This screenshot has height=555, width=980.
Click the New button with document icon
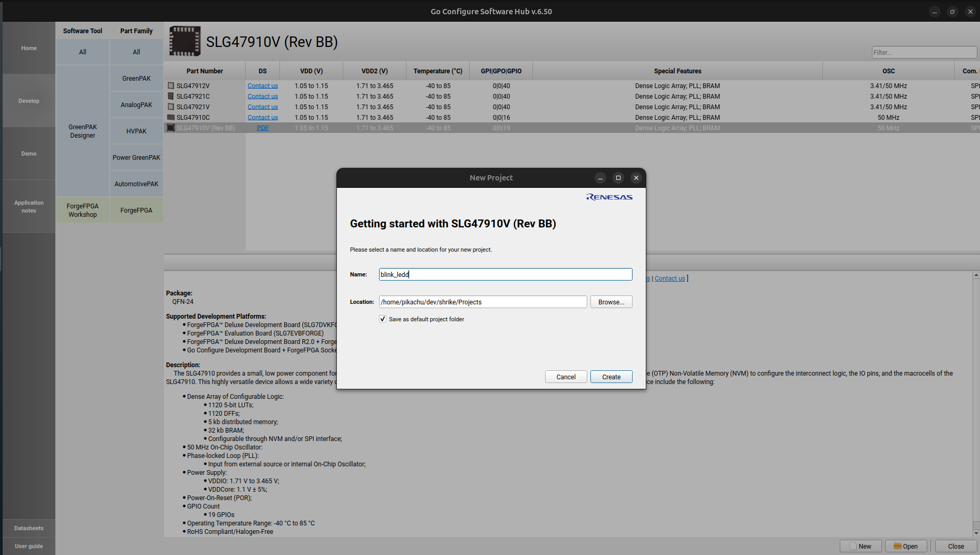click(x=860, y=546)
